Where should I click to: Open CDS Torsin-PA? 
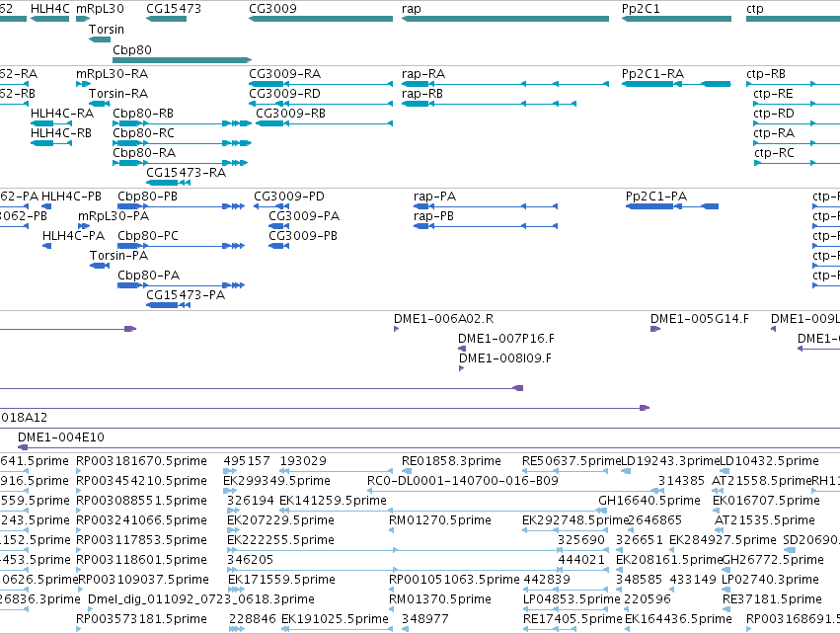(x=118, y=256)
